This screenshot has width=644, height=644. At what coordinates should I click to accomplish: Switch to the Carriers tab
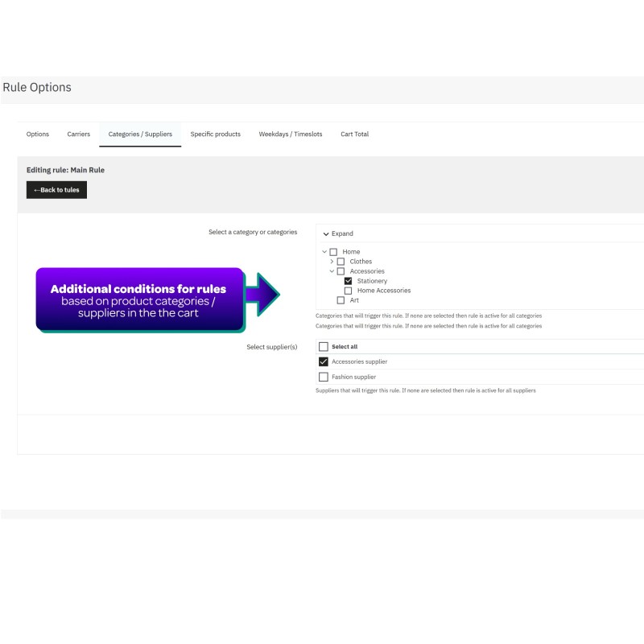coord(78,134)
